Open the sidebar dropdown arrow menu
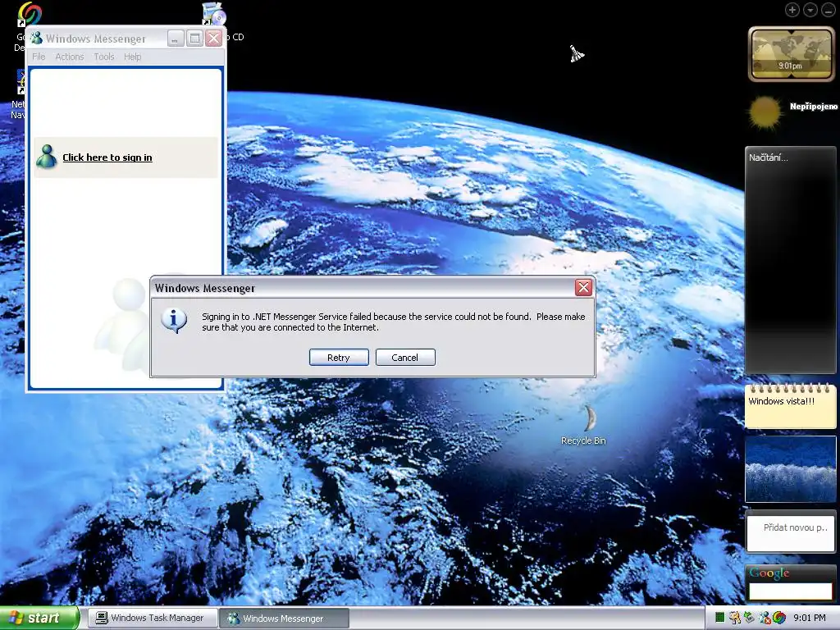Screen dimensions: 840x630 [x=810, y=10]
